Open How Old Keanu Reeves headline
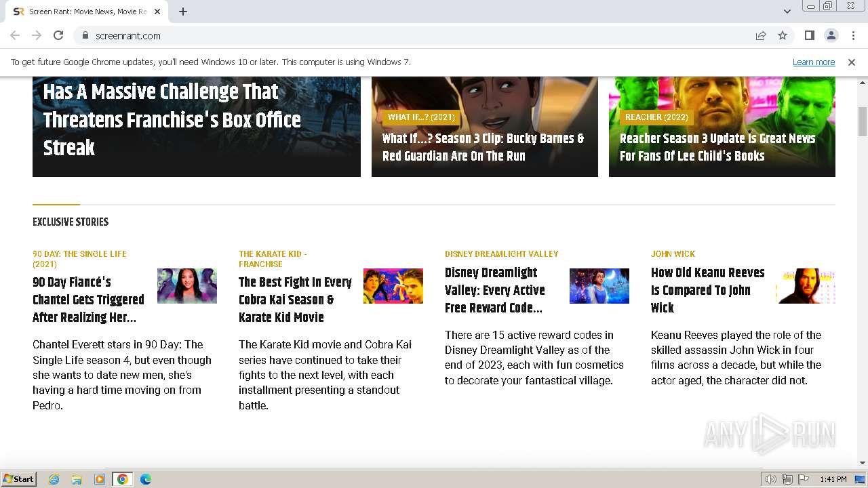This screenshot has width=868, height=488. tap(707, 290)
